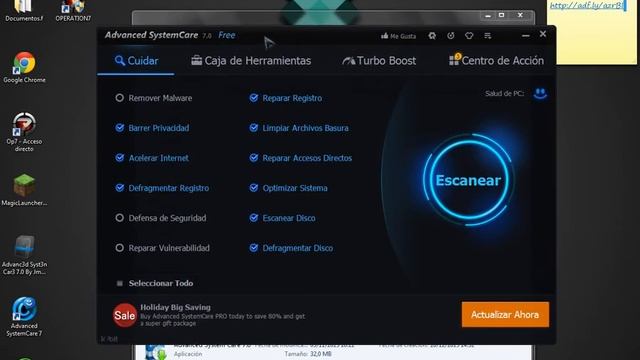640x360 pixels.
Task: Enable Defensa de Seguridad option
Action: tap(119, 218)
